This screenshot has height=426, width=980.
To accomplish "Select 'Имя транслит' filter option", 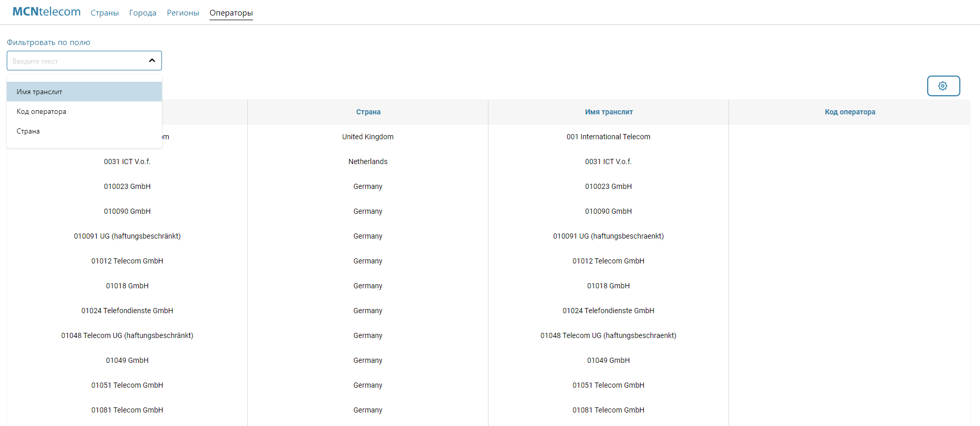I will pos(39,92).
